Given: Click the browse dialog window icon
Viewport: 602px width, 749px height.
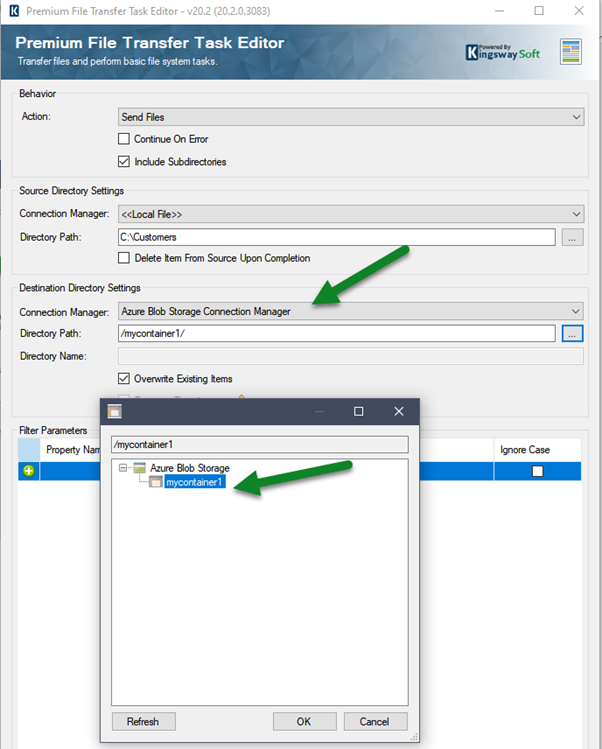Looking at the screenshot, I should [x=114, y=411].
